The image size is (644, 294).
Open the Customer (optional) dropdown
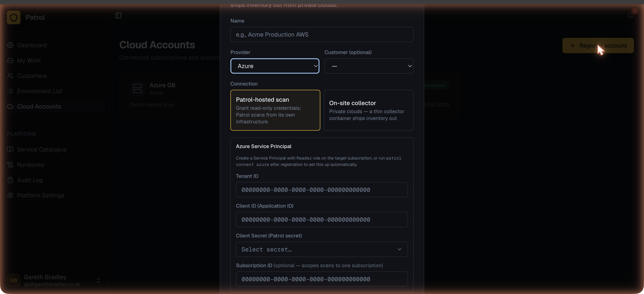369,66
